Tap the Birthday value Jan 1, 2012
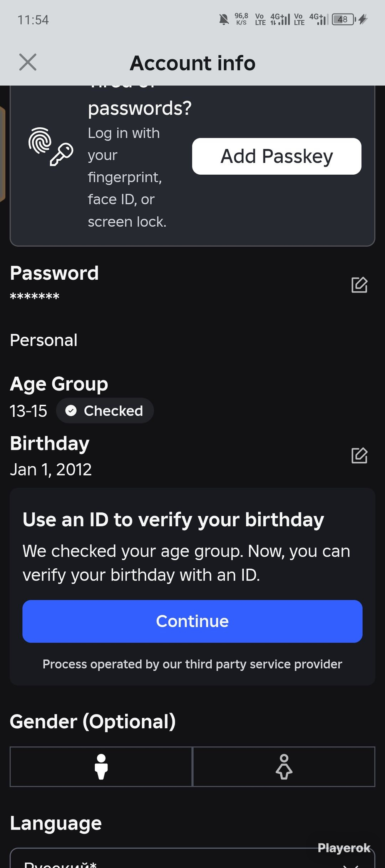385x868 pixels. point(51,469)
